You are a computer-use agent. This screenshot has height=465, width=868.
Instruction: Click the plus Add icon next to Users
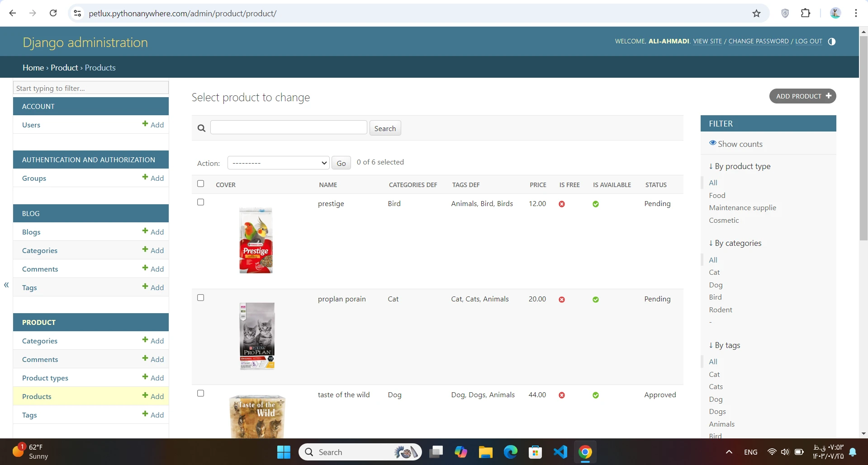click(145, 124)
